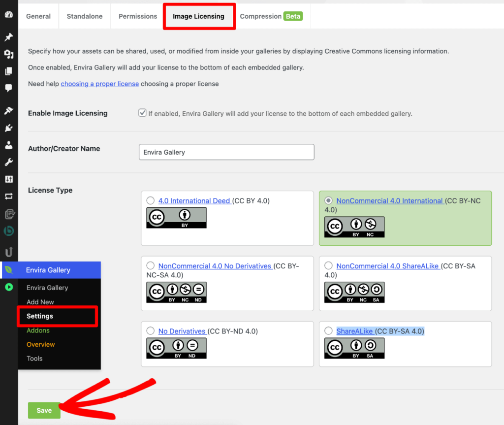Click the 'Once enabled, Envira Gallery' description line
This screenshot has width=504, height=425.
click(166, 67)
